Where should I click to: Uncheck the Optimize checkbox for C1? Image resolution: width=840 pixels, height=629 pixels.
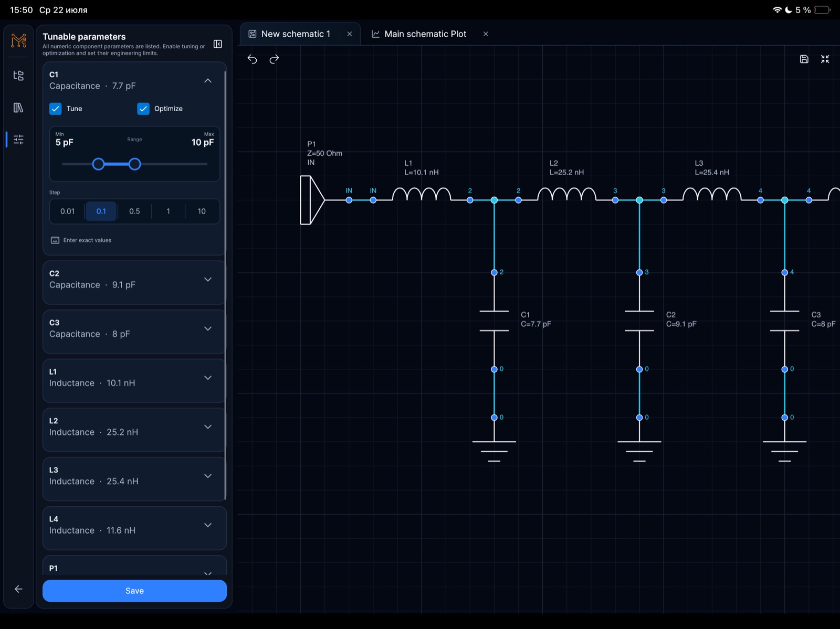click(143, 109)
